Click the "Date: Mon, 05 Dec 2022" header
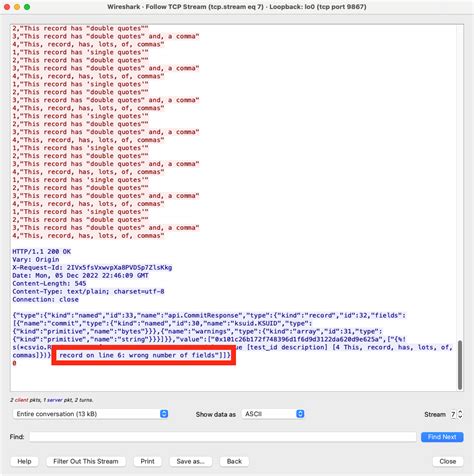The width and height of the screenshot is (474, 476). tap(80, 275)
